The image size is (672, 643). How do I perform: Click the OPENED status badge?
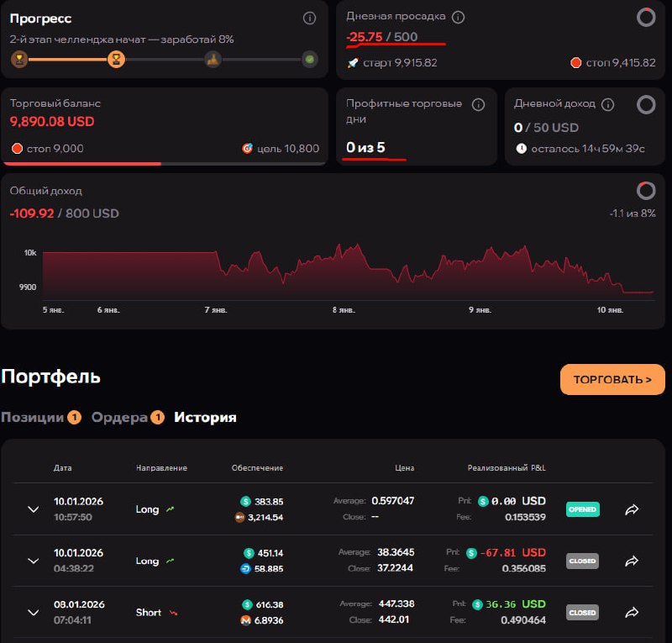coord(582,509)
